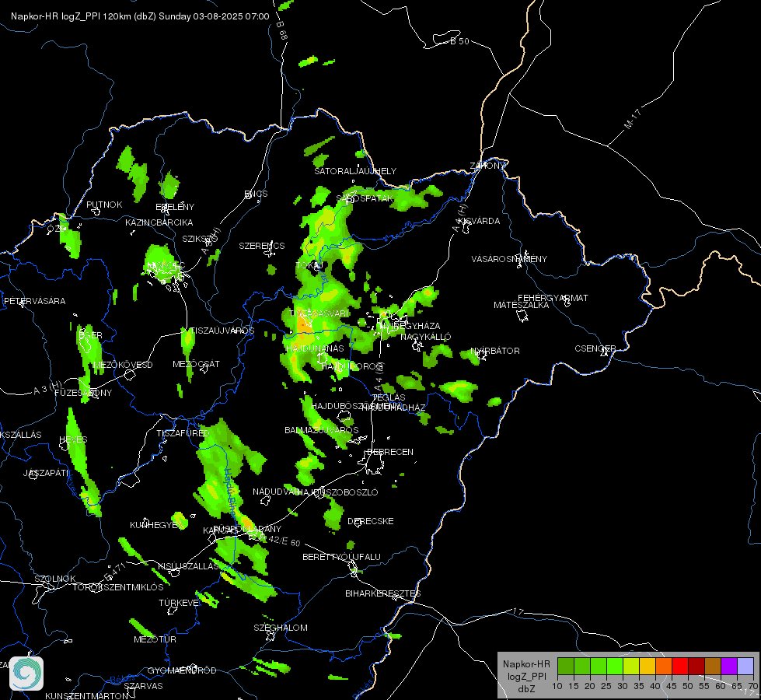Viewport: 761px width, 700px height.
Task: Select the purple 60-65 dBZ legend swatch
Action: pyautogui.click(x=728, y=666)
